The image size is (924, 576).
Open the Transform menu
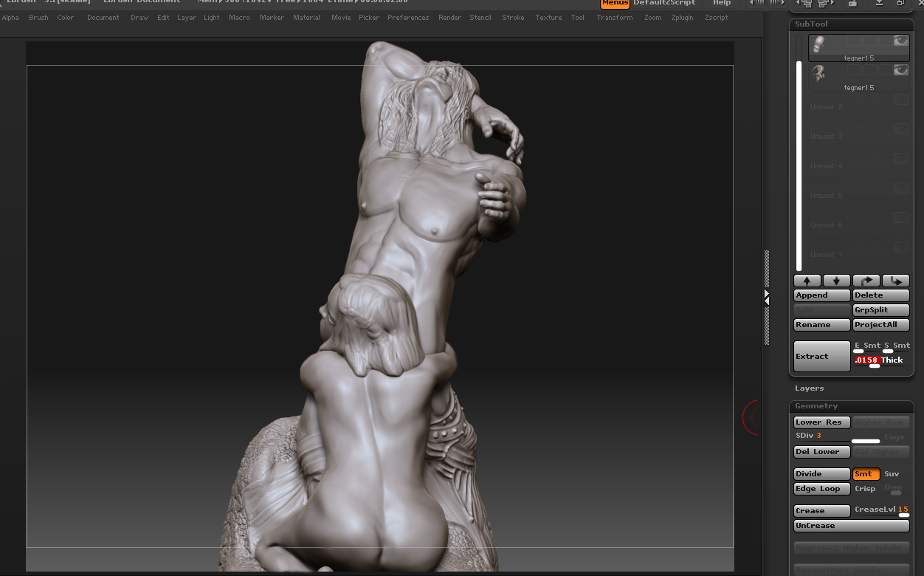pyautogui.click(x=615, y=18)
